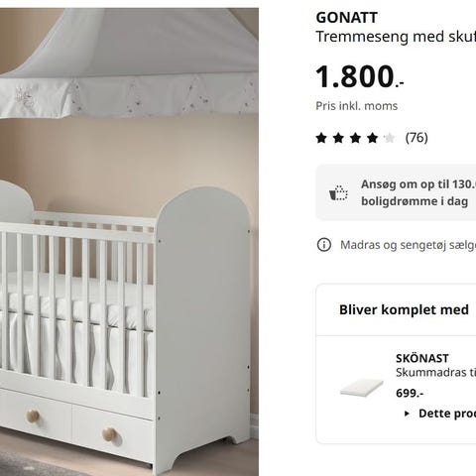The image size is (476, 476).
Task: Click the fourth rating star
Action: point(373,138)
